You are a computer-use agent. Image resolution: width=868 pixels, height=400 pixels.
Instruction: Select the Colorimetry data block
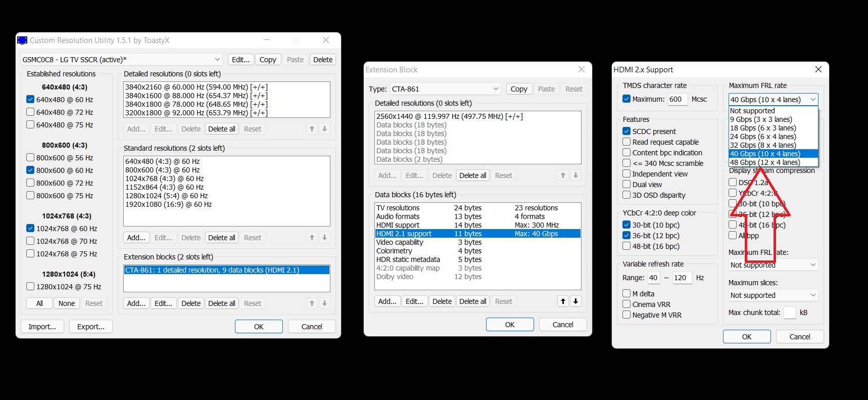(x=478, y=251)
